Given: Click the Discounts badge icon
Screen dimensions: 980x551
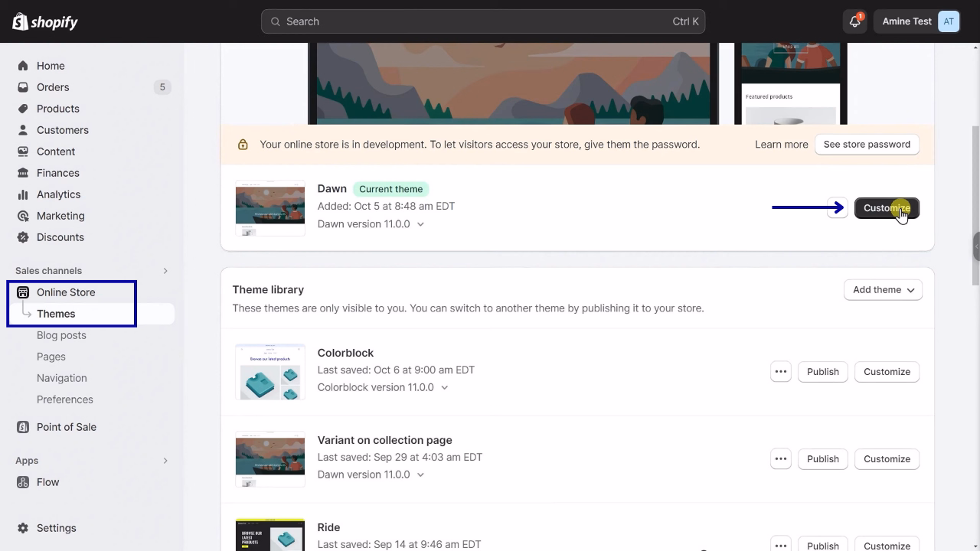Looking at the screenshot, I should 23,237.
